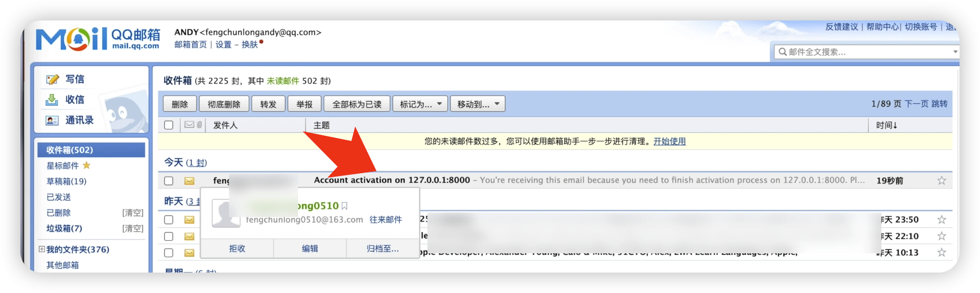The height and width of the screenshot is (293, 980).
Task: Check the yesterday 23:50 email checkbox
Action: [x=169, y=220]
